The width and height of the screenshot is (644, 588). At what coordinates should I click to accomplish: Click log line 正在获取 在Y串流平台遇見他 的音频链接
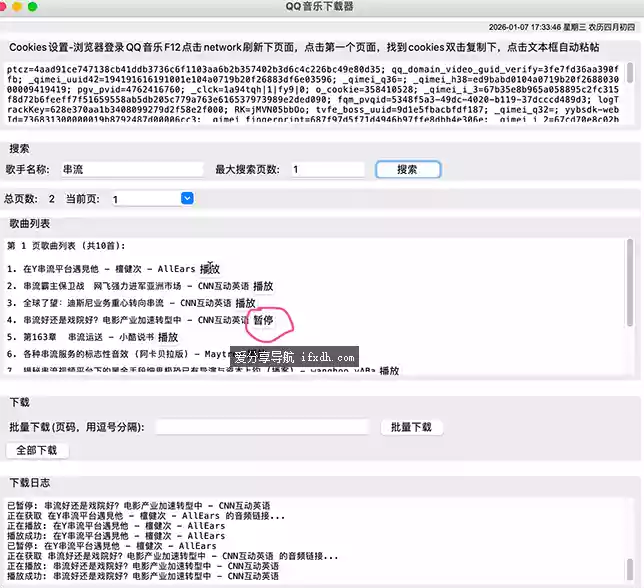[146, 516]
